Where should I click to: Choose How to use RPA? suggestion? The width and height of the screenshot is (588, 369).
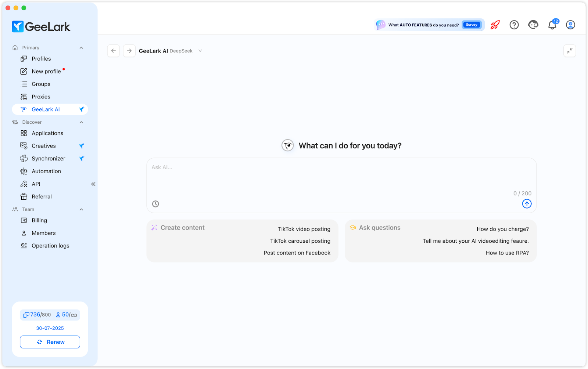(x=507, y=253)
